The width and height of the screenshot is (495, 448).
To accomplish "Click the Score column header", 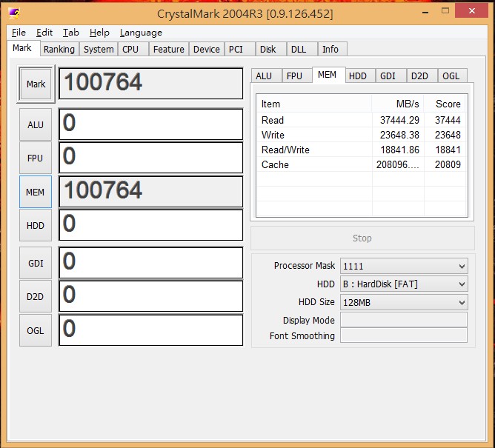I will click(445, 104).
